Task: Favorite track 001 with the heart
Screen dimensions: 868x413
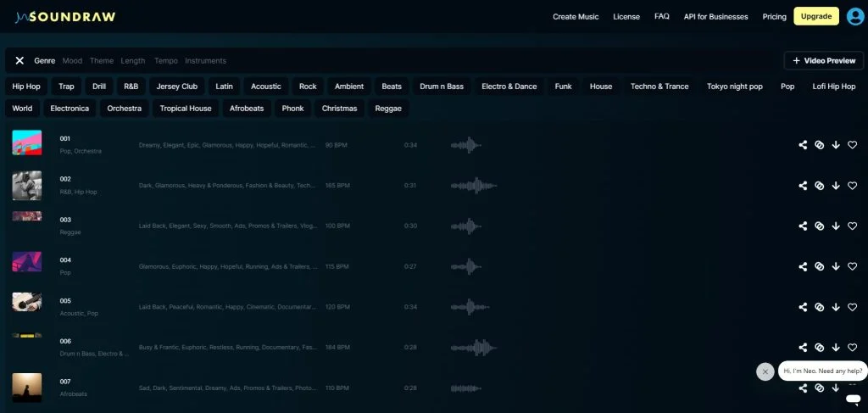Action: tap(853, 145)
